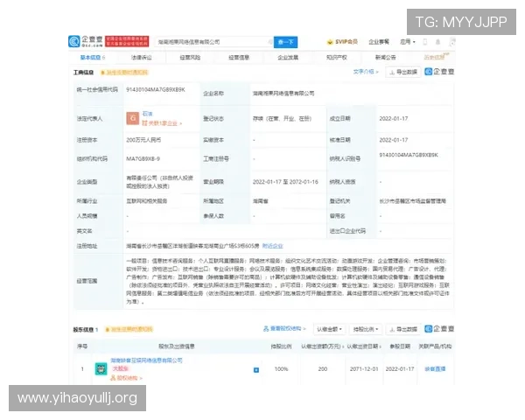Export 股东信息 data with 导出数据
525x420 pixels.
click(403, 329)
